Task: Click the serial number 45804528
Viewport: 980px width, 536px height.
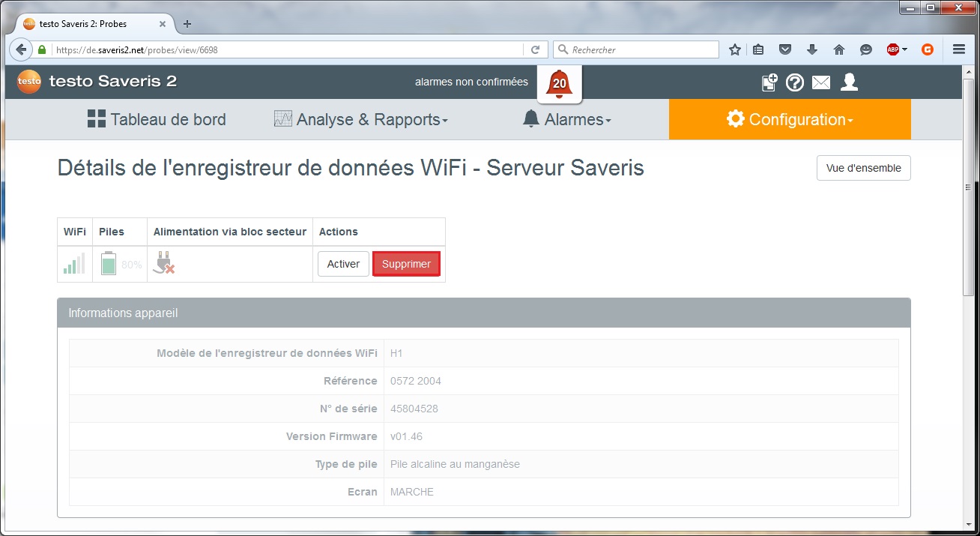Action: click(x=414, y=409)
